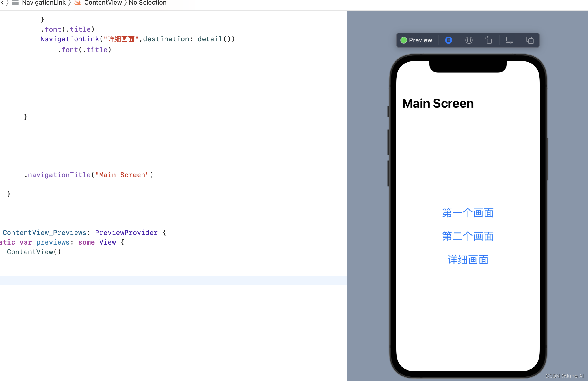Click the blue stop preview icon
The image size is (588, 381).
448,40
